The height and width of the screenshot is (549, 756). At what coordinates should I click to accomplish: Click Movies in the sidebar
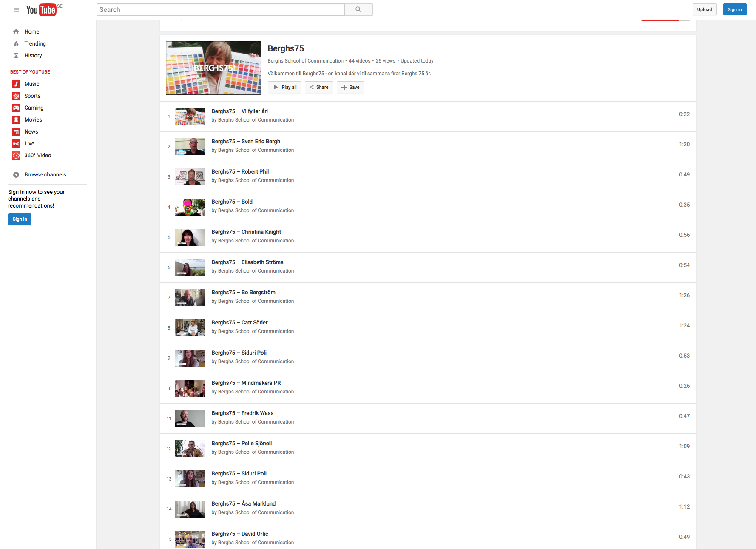point(33,120)
